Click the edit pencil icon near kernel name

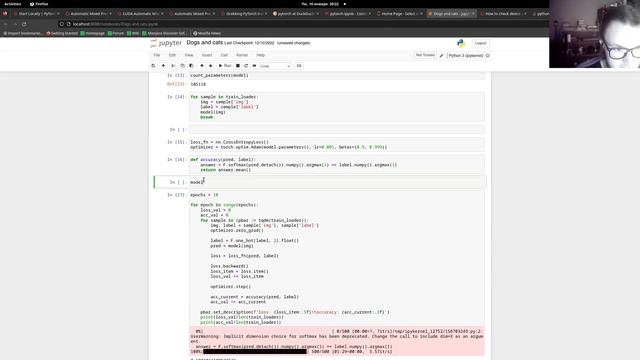click(x=441, y=56)
